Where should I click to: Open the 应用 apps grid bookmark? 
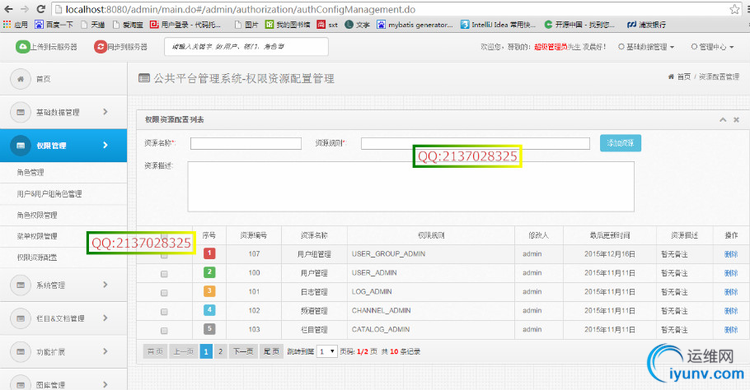click(15, 24)
